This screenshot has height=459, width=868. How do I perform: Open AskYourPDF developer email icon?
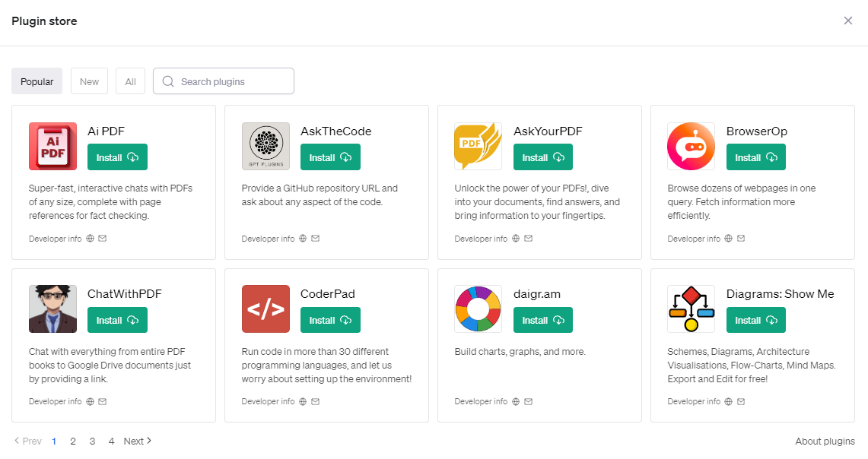528,239
